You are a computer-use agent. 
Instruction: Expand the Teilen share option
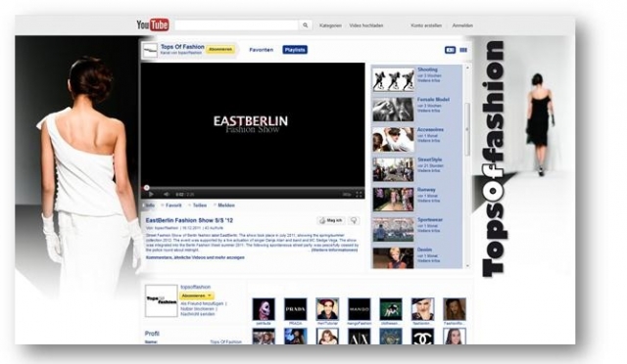coord(198,205)
